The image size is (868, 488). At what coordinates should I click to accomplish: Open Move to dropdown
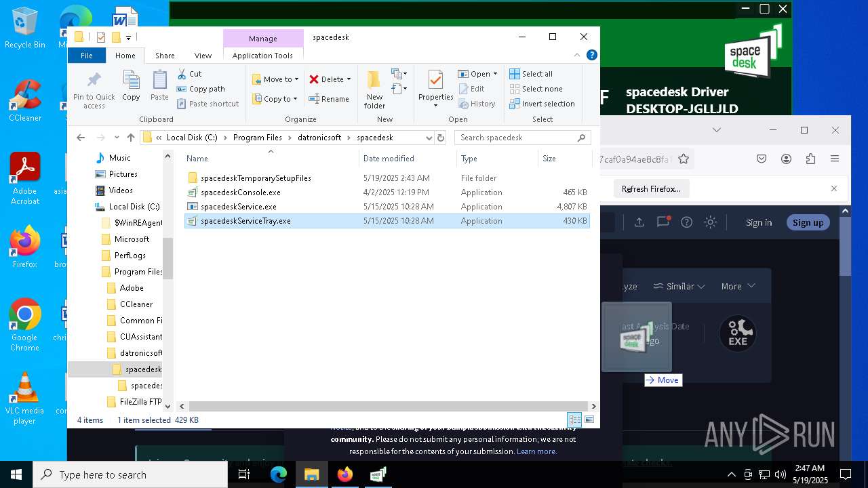(x=275, y=79)
